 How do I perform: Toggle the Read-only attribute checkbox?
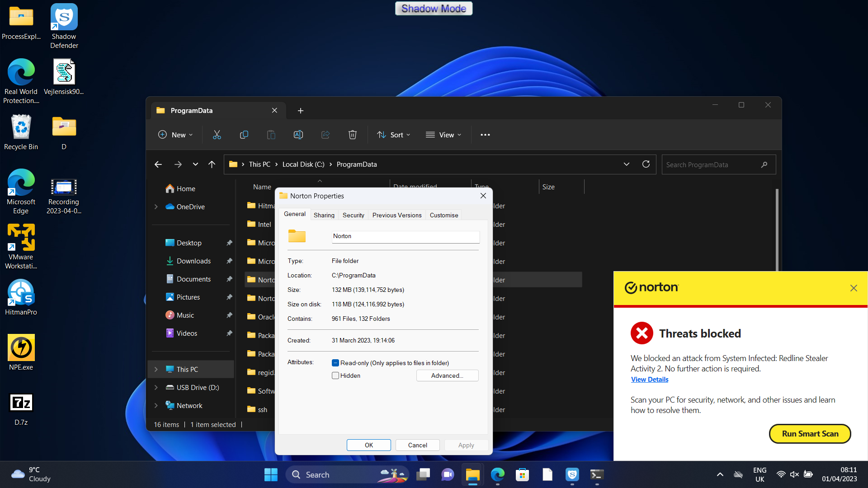coord(335,363)
